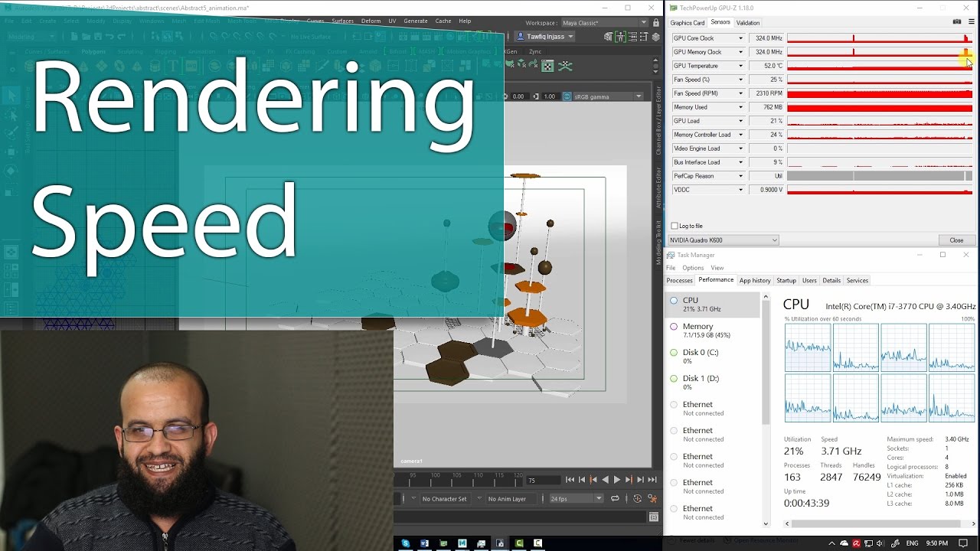Screen dimensions: 980x551
Task: Open the Validation tab in GPU-Z
Action: pos(748,23)
